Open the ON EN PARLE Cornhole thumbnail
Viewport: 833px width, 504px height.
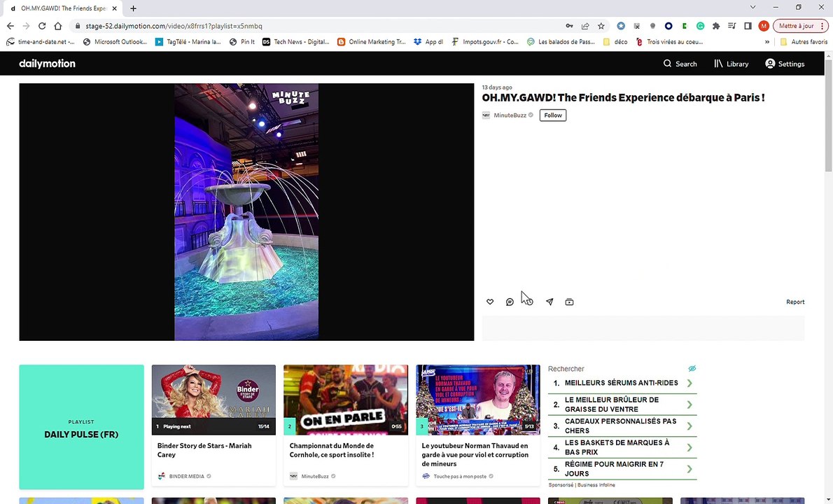(x=346, y=400)
